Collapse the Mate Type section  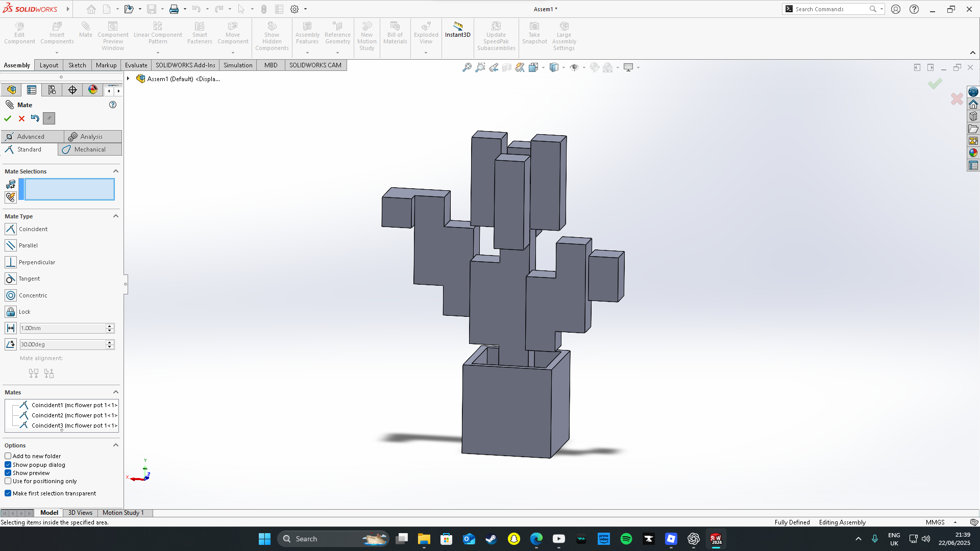[x=116, y=216]
